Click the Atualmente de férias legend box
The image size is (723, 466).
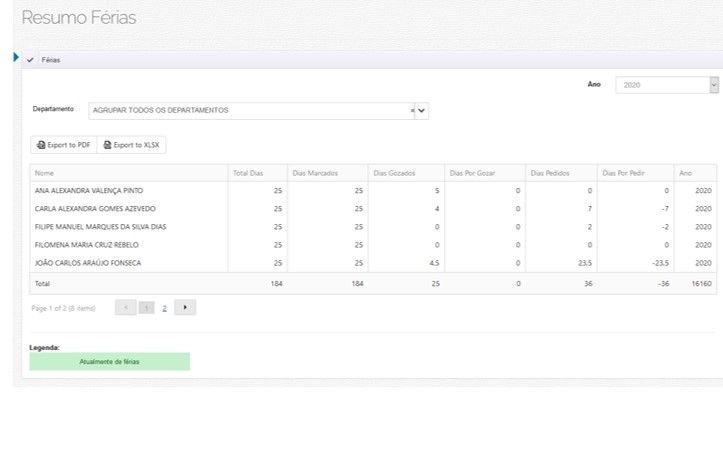[110, 361]
